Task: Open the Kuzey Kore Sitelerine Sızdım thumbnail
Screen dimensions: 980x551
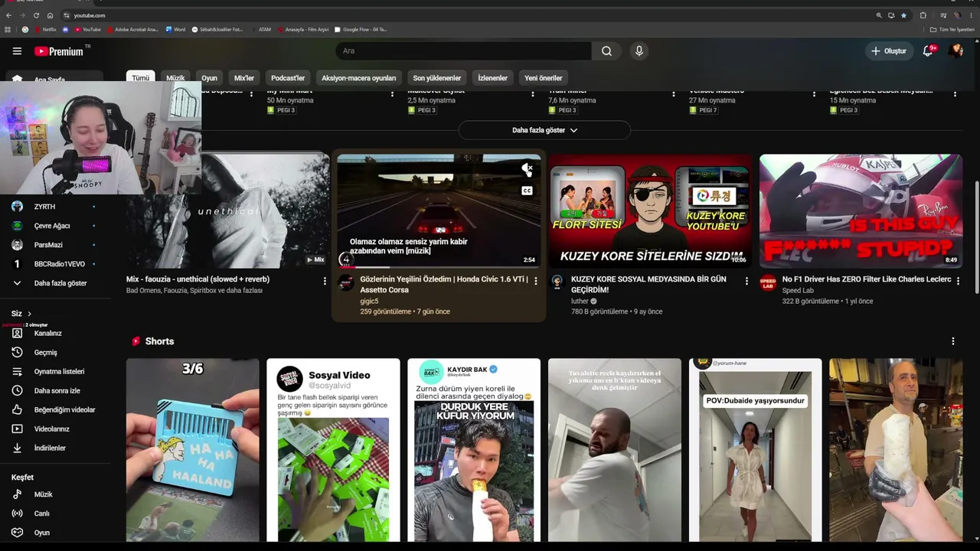Action: [651, 211]
